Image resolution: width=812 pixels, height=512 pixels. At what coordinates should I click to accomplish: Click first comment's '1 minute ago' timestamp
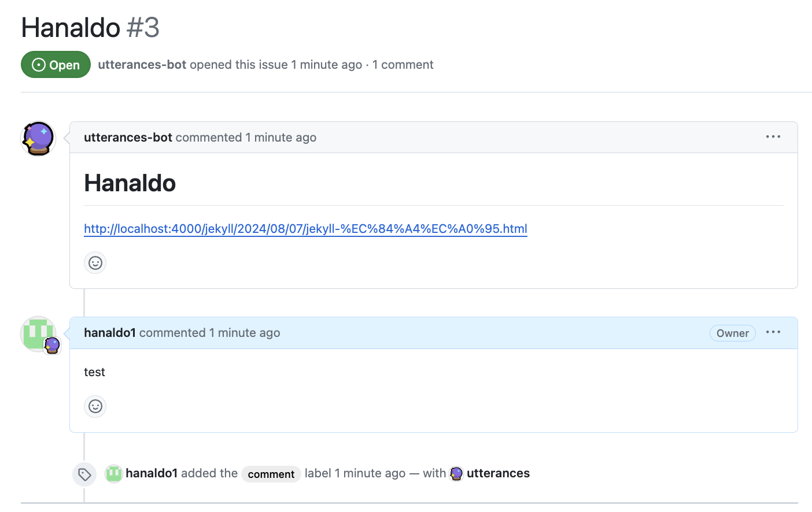[280, 138]
